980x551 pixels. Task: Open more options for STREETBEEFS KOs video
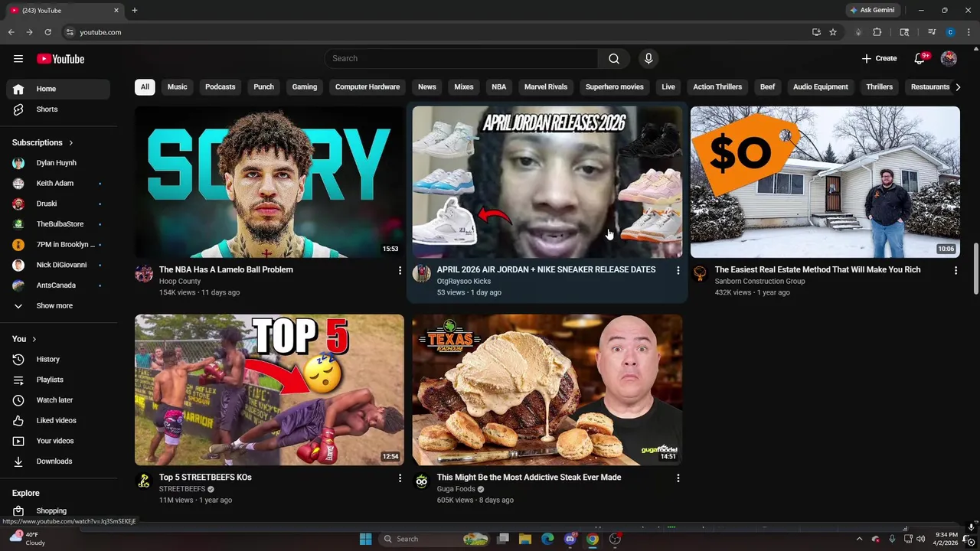click(x=400, y=478)
